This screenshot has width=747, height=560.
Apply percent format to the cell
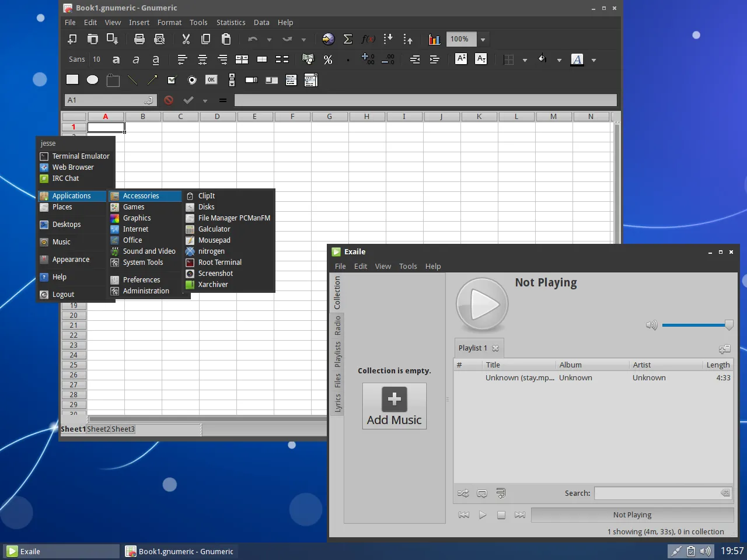328,60
